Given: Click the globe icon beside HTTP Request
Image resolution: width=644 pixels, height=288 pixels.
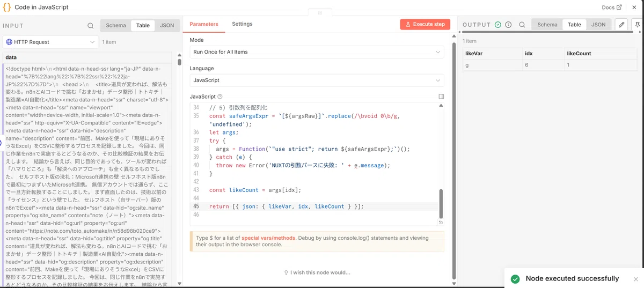Looking at the screenshot, I should point(9,42).
